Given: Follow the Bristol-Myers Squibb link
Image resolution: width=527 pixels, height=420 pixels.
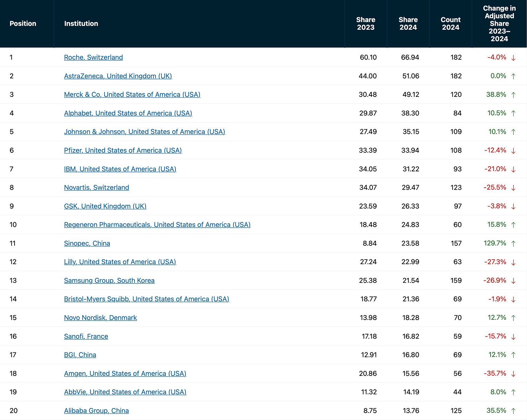Looking at the screenshot, I should point(147,299).
